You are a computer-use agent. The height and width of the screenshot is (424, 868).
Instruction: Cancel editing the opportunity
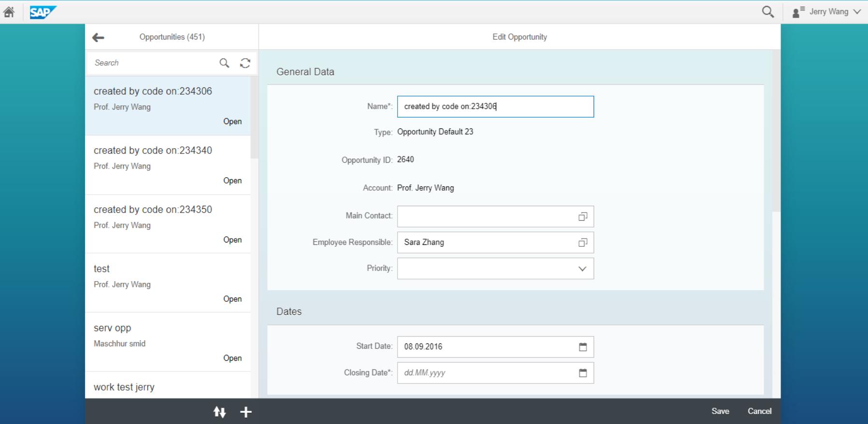pos(759,411)
